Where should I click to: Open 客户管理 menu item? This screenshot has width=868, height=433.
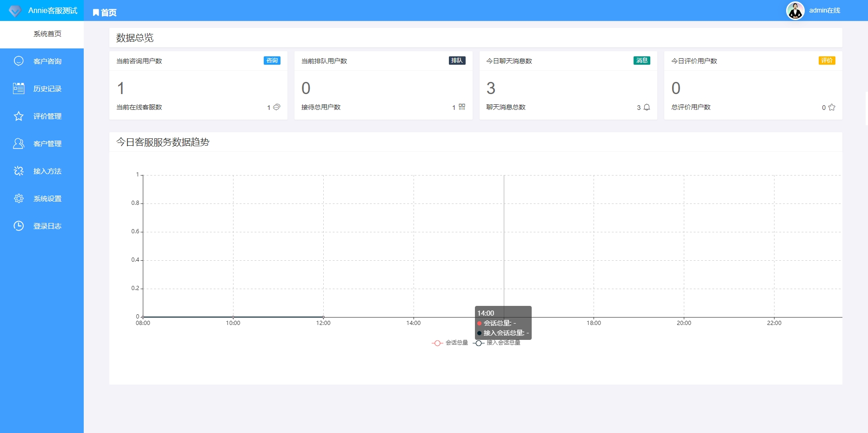(x=42, y=143)
